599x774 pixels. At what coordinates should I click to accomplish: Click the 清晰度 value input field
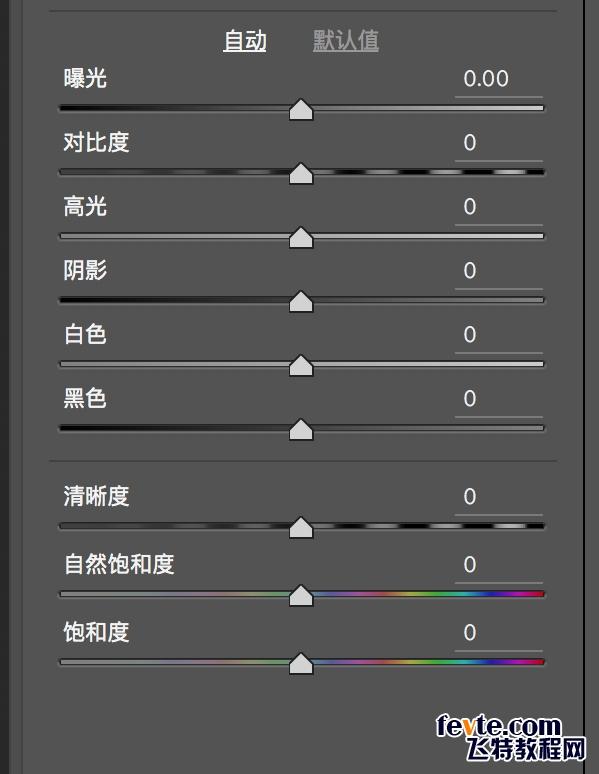point(499,497)
